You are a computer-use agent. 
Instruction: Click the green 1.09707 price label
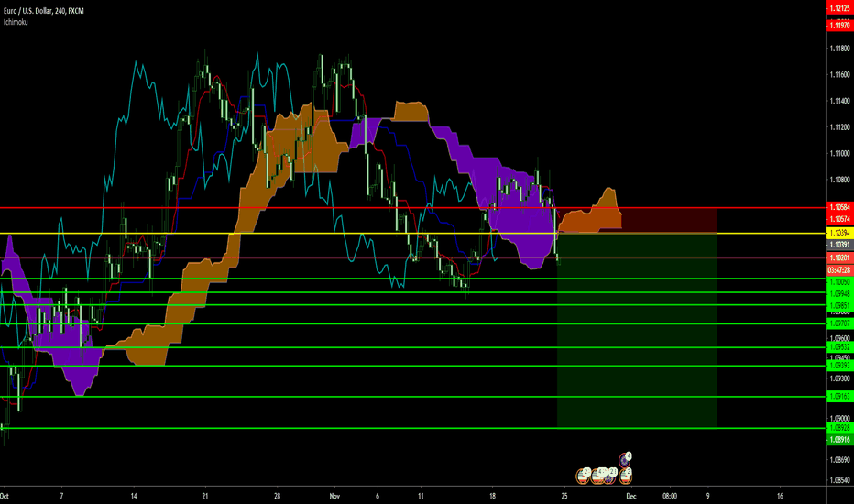coord(838,323)
